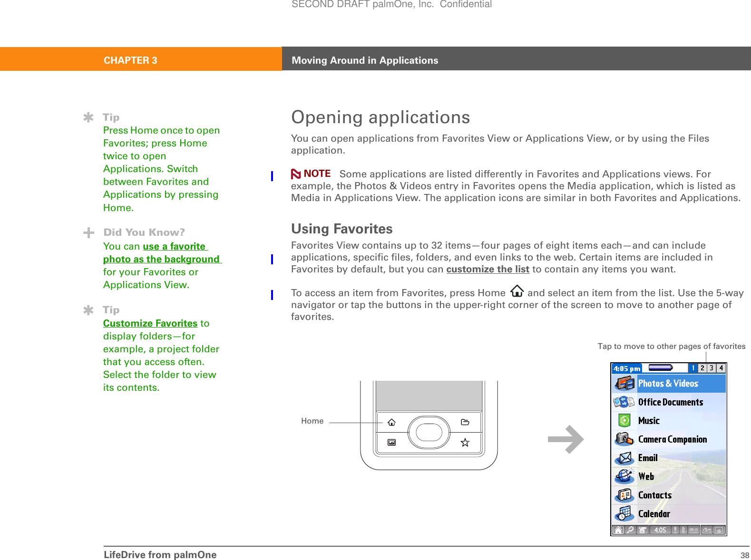Image resolution: width=751 pixels, height=560 pixels.
Task: Tap the green Music icon
Action: [624, 420]
